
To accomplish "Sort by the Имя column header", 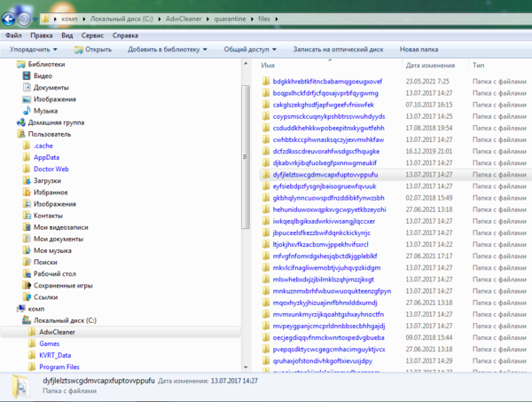I will pos(268,65).
